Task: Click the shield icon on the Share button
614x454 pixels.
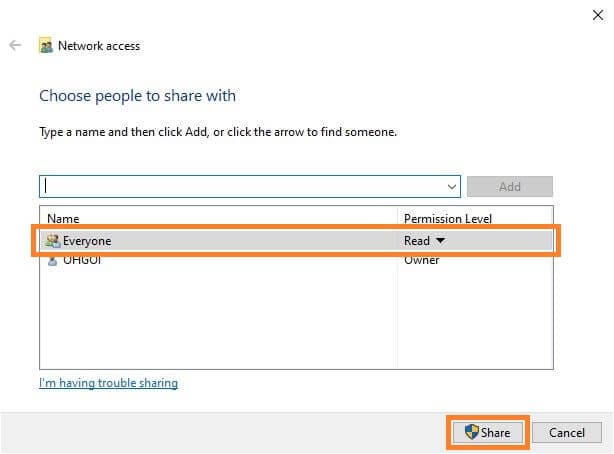Action: pyautogui.click(x=471, y=433)
